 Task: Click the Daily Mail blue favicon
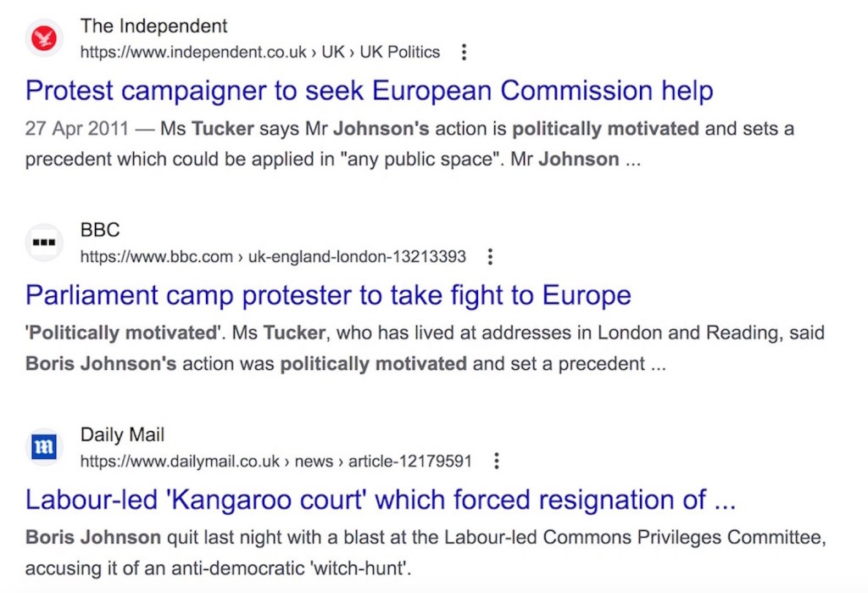44,447
